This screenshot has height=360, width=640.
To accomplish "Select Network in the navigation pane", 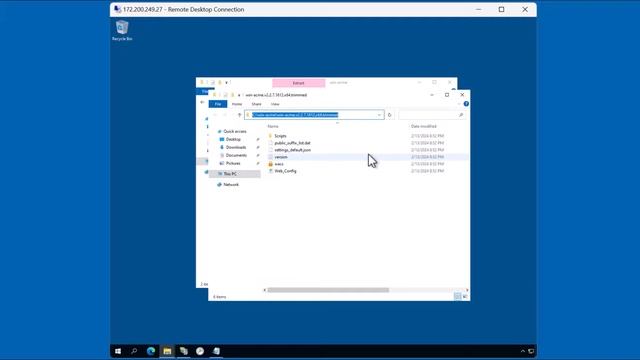I will (x=231, y=184).
